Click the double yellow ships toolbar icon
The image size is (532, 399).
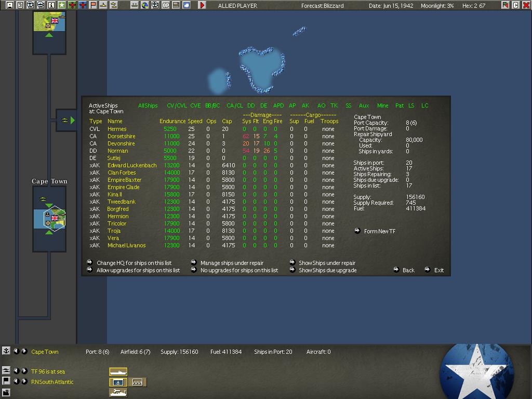coord(114,5)
